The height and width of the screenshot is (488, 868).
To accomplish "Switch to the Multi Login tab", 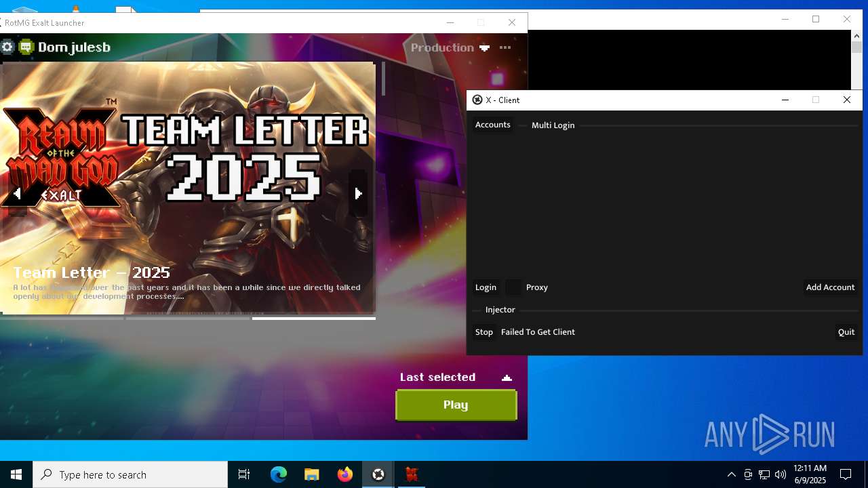I will point(553,125).
